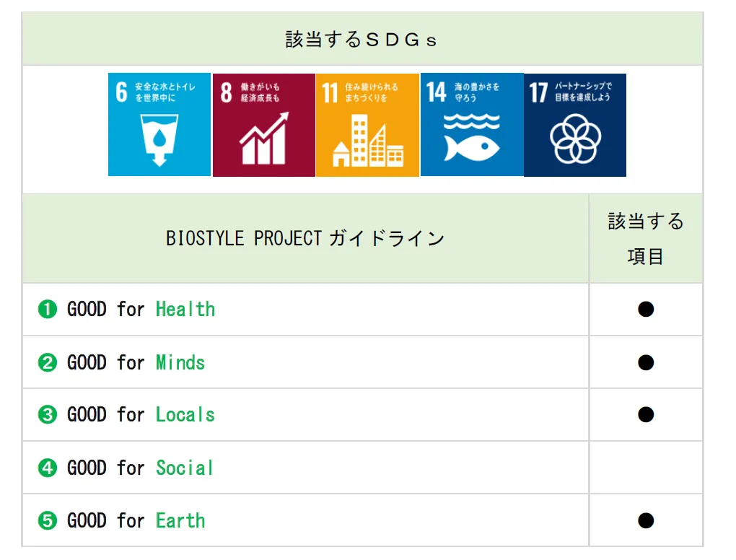This screenshot has width=736, height=560.
Task: Click the black dot in Minds row
Action: pos(646,362)
